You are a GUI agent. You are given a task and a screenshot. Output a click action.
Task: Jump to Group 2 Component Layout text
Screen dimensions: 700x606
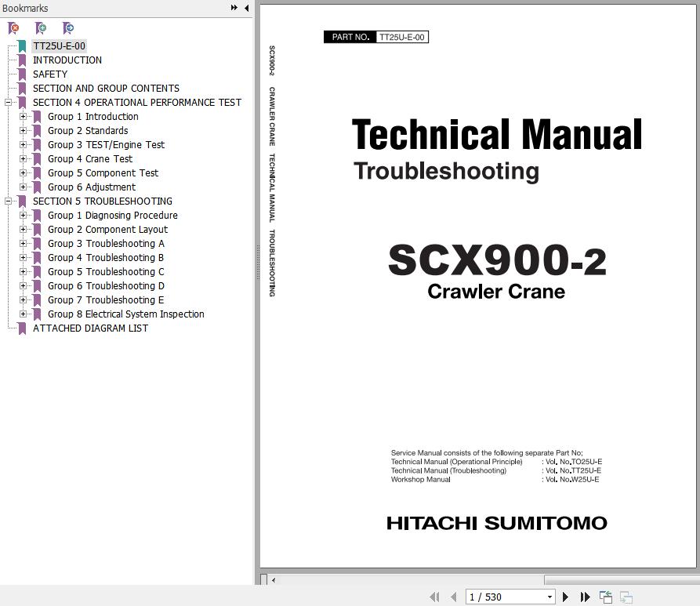(x=107, y=229)
